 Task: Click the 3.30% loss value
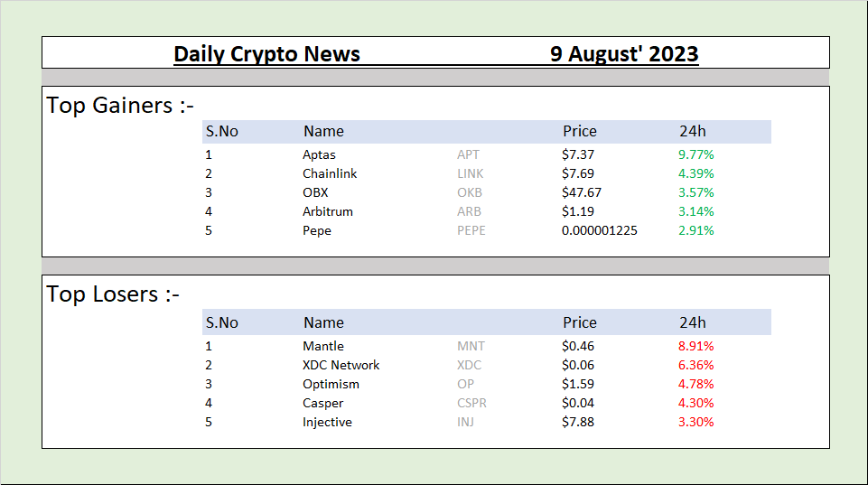coord(695,422)
